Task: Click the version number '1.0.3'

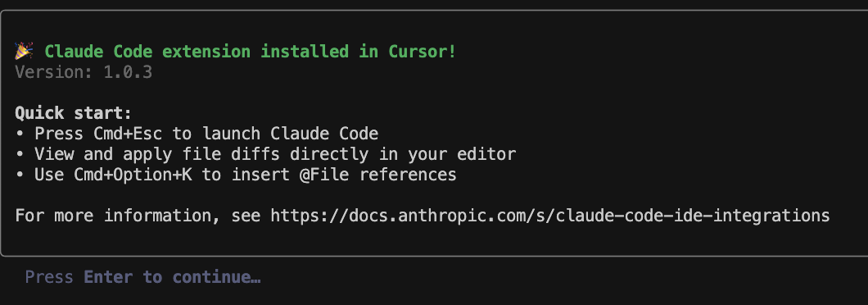Action: click(128, 72)
